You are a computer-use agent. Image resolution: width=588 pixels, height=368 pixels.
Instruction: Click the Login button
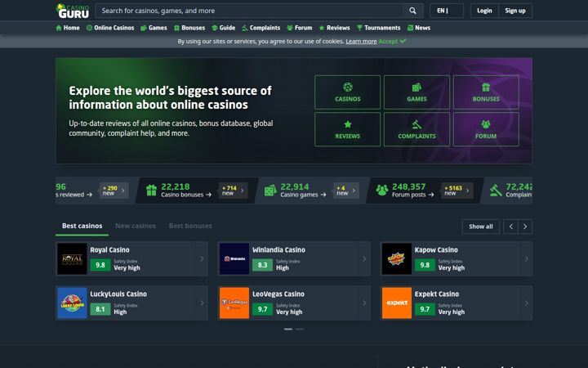tap(484, 11)
